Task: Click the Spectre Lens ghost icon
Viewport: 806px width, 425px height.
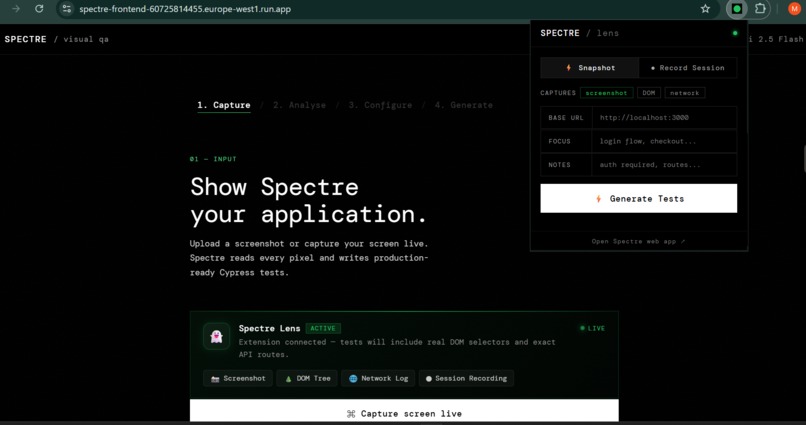Action: click(x=216, y=337)
